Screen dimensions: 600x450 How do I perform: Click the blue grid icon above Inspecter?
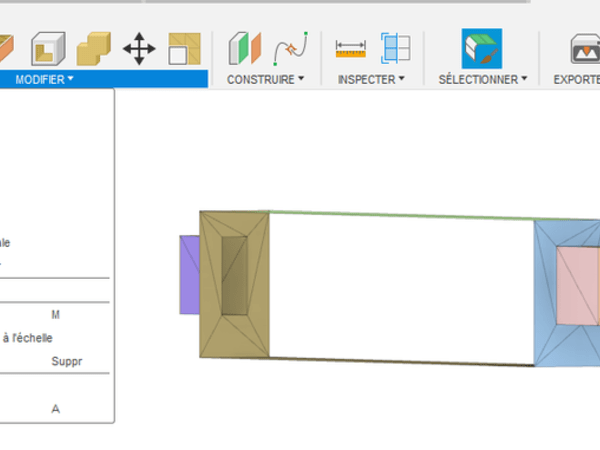pos(396,47)
